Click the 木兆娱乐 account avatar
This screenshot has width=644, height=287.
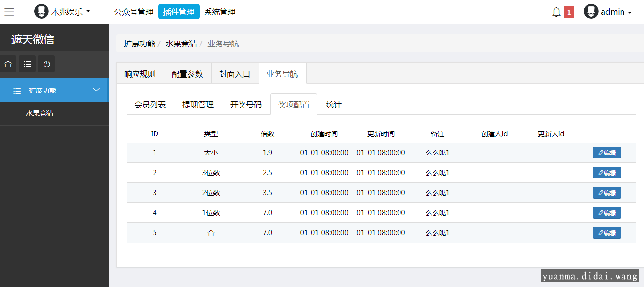tap(42, 11)
